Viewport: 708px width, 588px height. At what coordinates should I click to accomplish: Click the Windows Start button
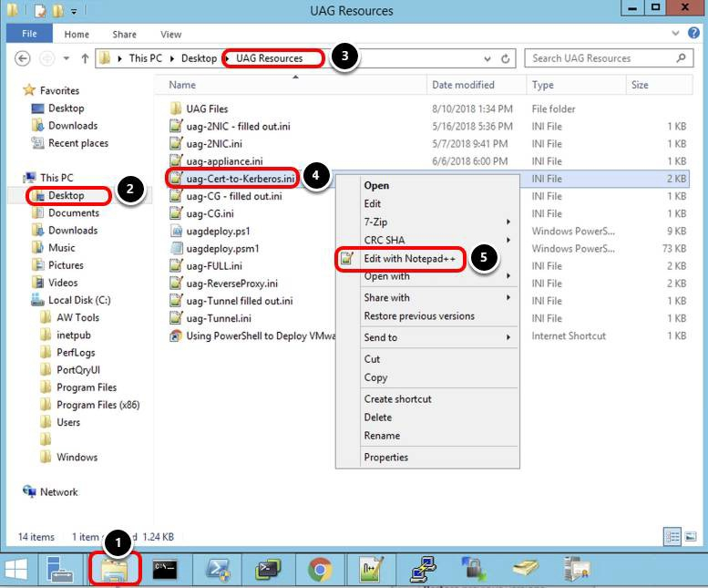17,571
